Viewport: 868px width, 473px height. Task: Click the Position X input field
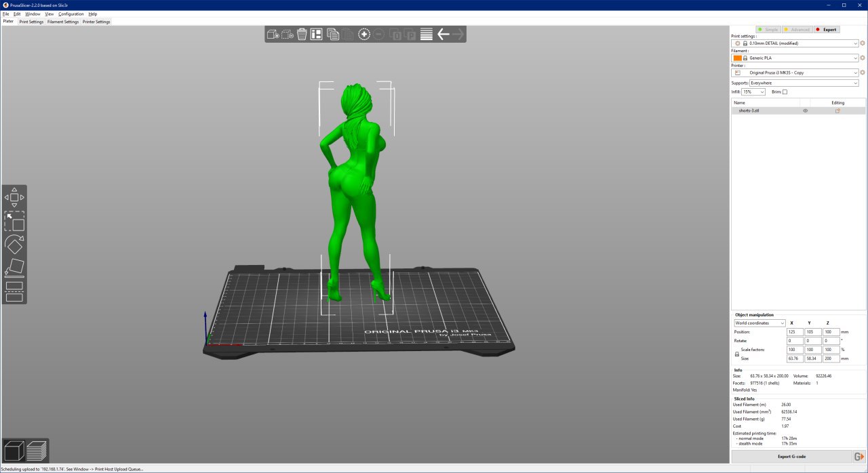pos(795,332)
